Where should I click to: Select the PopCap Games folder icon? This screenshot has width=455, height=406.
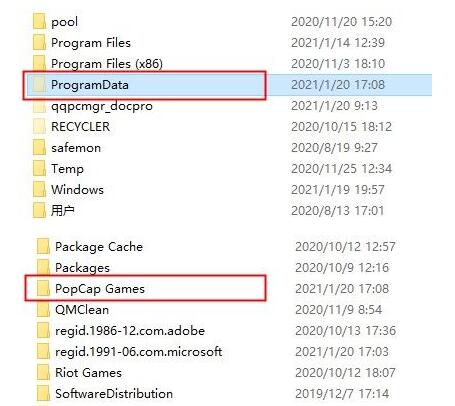click(43, 288)
